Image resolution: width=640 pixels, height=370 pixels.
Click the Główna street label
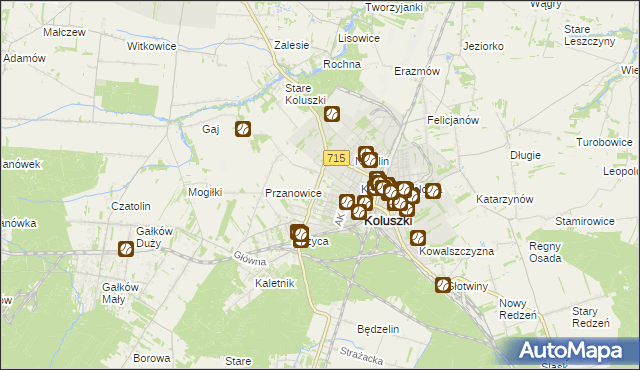[x=250, y=258]
